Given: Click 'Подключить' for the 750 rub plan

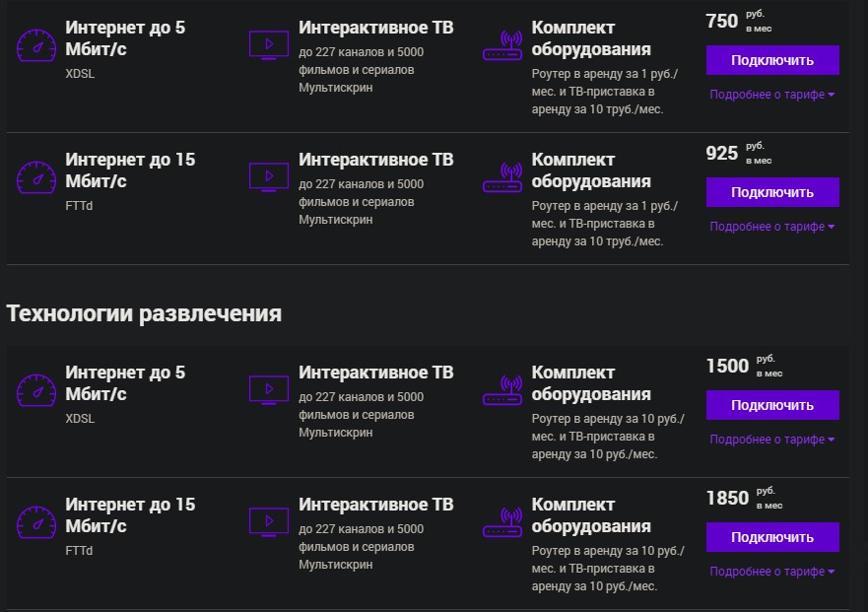Looking at the screenshot, I should coord(772,60).
